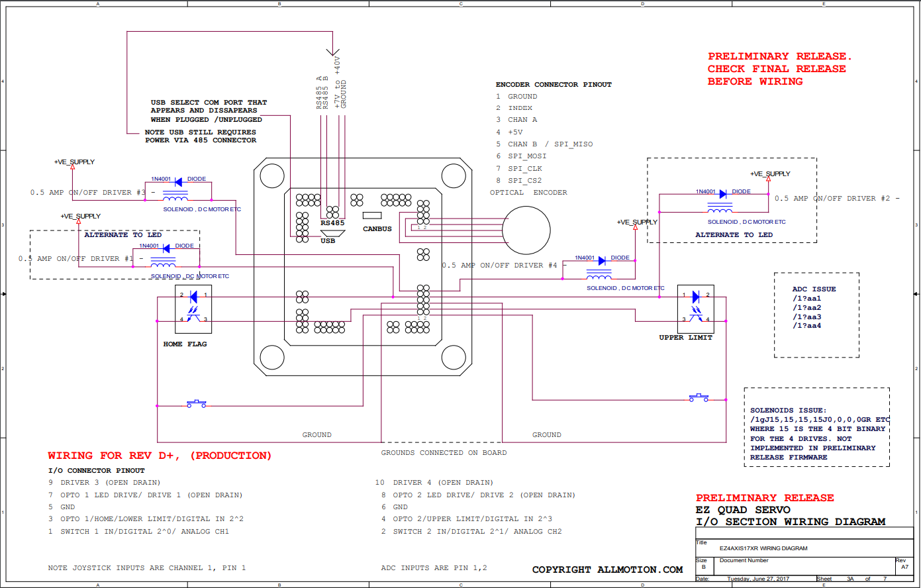
Task: Click encoder pinout row '8 SPI_CS2'
Action: (519, 180)
